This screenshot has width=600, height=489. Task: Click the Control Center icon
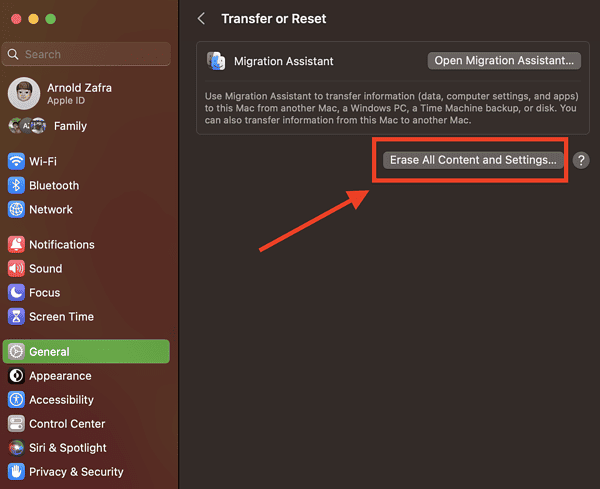coord(16,424)
